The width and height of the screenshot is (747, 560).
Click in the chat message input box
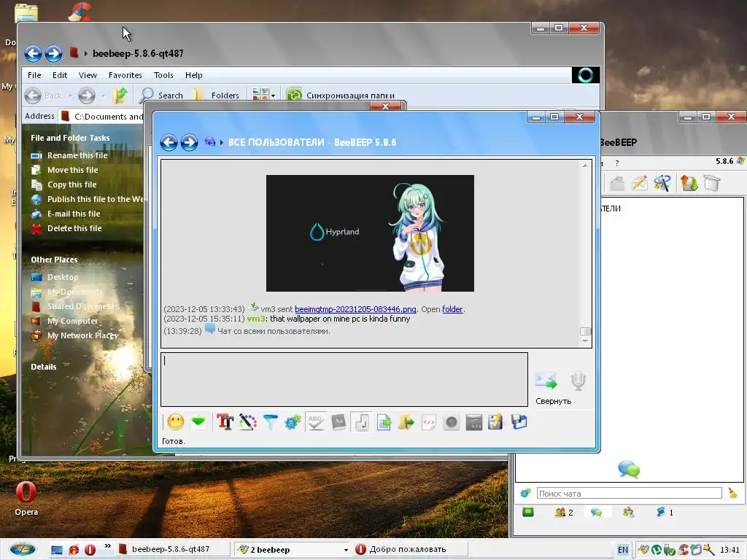[x=344, y=379]
